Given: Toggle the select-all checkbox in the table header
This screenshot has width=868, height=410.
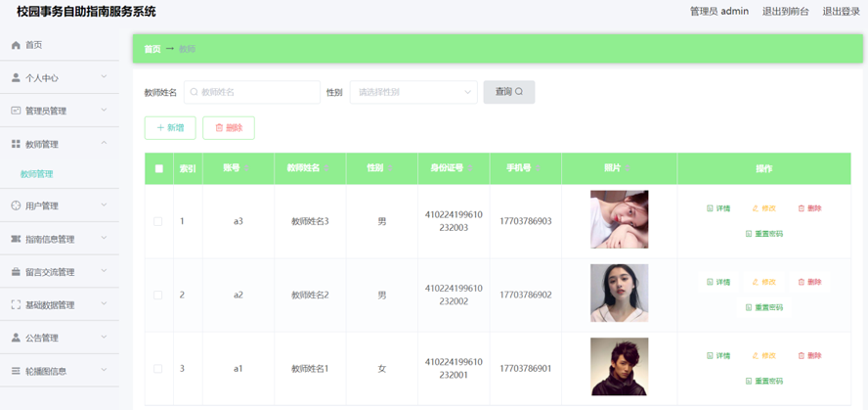Looking at the screenshot, I should pos(159,168).
